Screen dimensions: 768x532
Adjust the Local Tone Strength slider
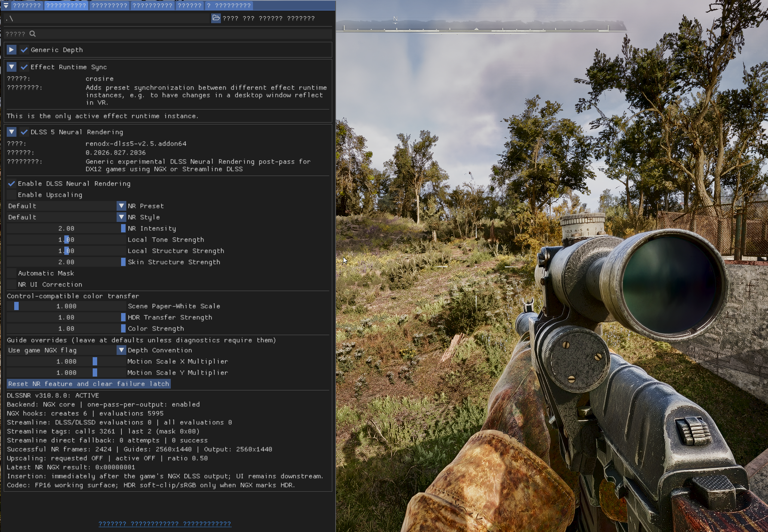click(66, 239)
